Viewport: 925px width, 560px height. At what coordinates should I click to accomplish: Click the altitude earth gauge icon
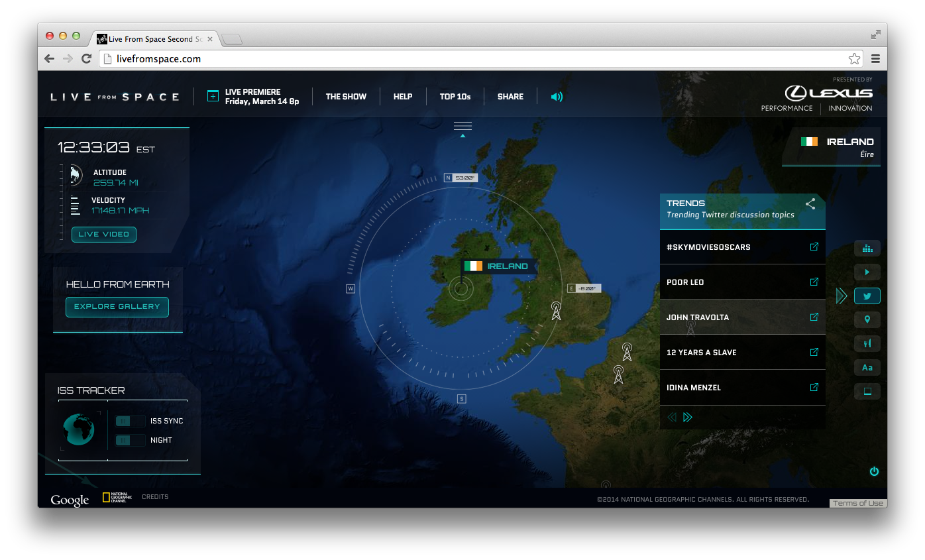[x=75, y=176]
